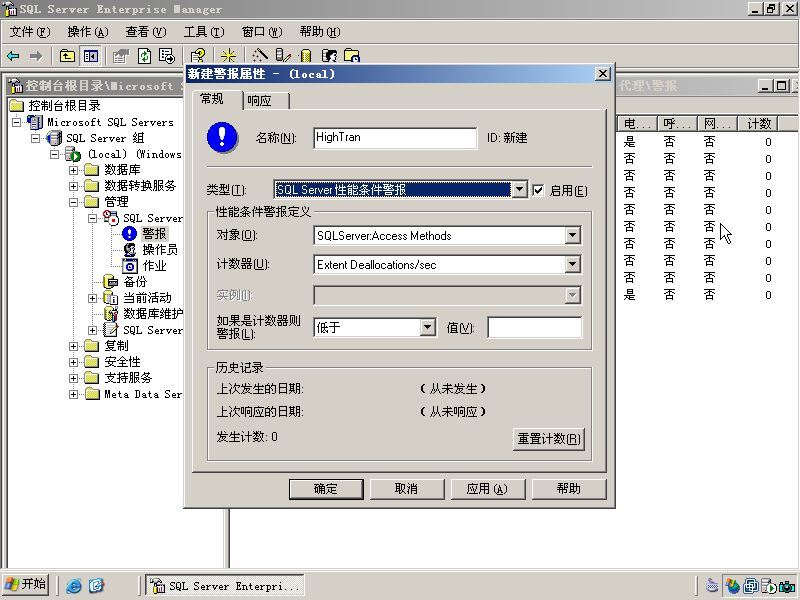Click the yellow New starburst toolbar icon
This screenshot has height=600, width=800.
point(228,56)
